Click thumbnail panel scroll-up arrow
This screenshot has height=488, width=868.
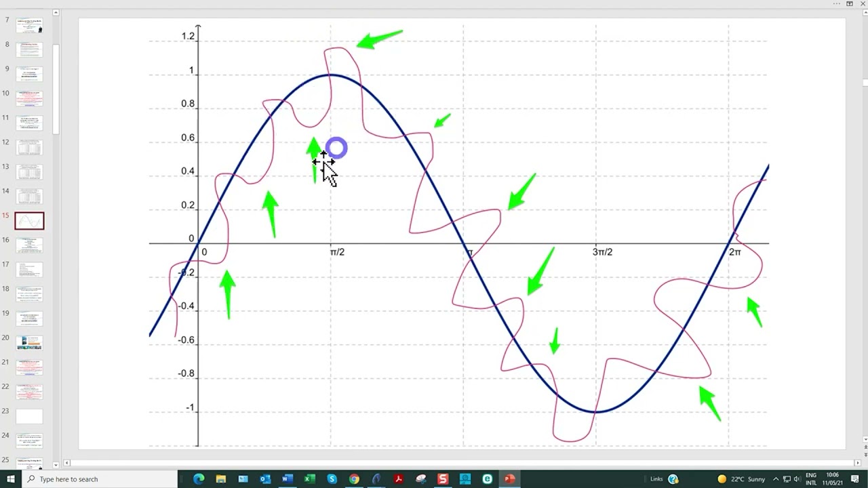(56, 12)
